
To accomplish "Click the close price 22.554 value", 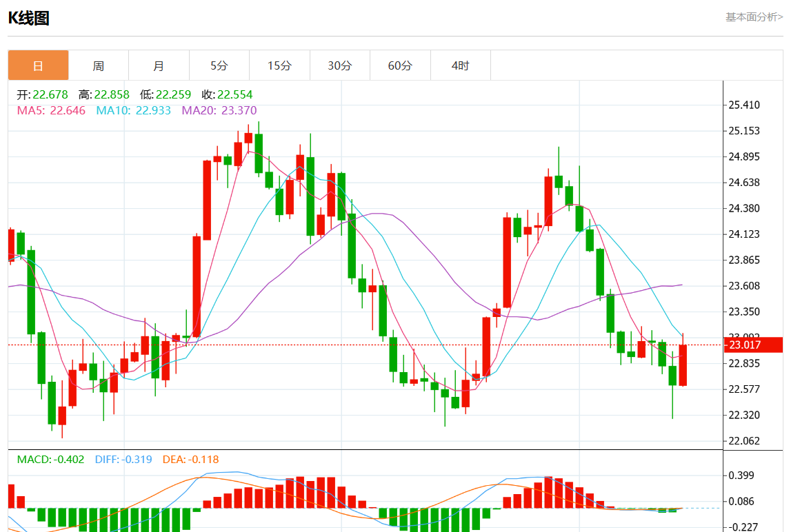I will point(235,95).
